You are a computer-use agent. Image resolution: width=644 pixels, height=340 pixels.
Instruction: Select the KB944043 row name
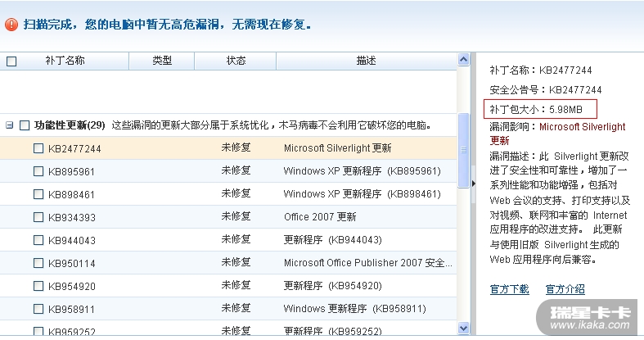pyautogui.click(x=71, y=241)
